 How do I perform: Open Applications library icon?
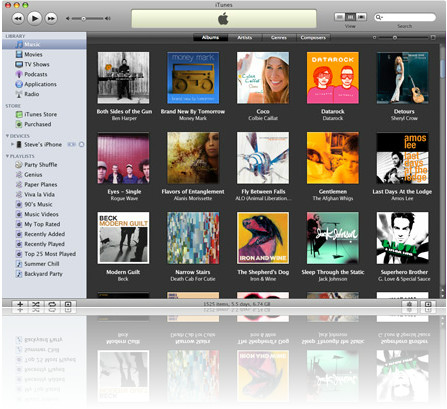click(19, 84)
